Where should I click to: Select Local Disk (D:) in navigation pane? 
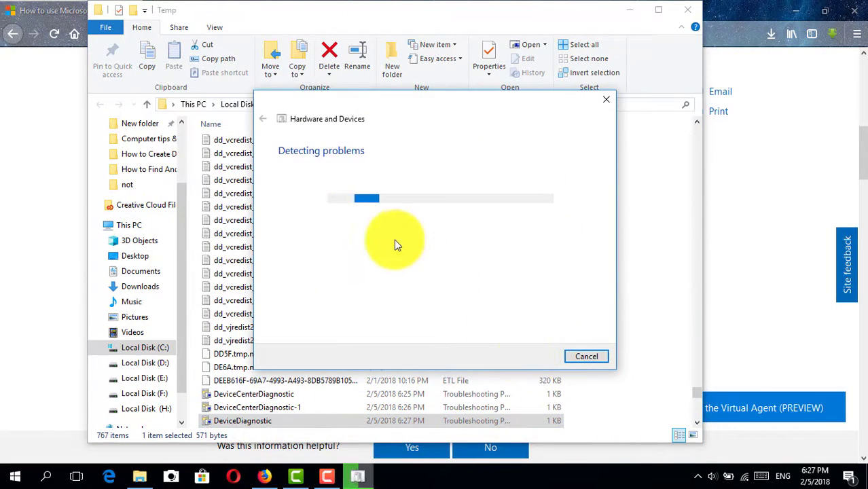pos(145,363)
